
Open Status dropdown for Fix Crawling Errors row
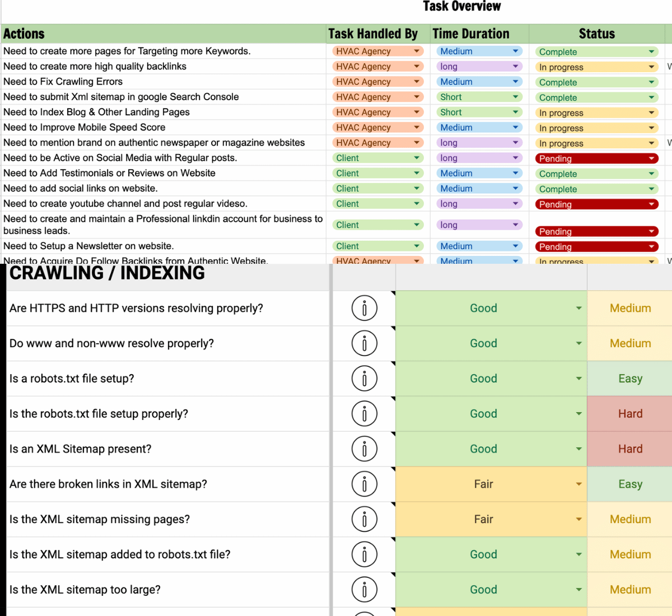(x=651, y=82)
